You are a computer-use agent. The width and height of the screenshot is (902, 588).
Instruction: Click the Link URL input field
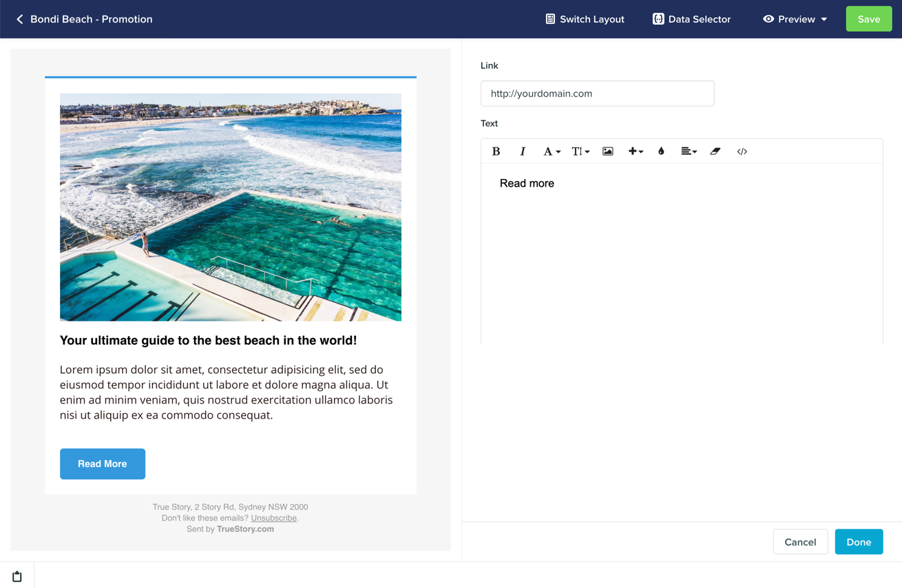597,94
